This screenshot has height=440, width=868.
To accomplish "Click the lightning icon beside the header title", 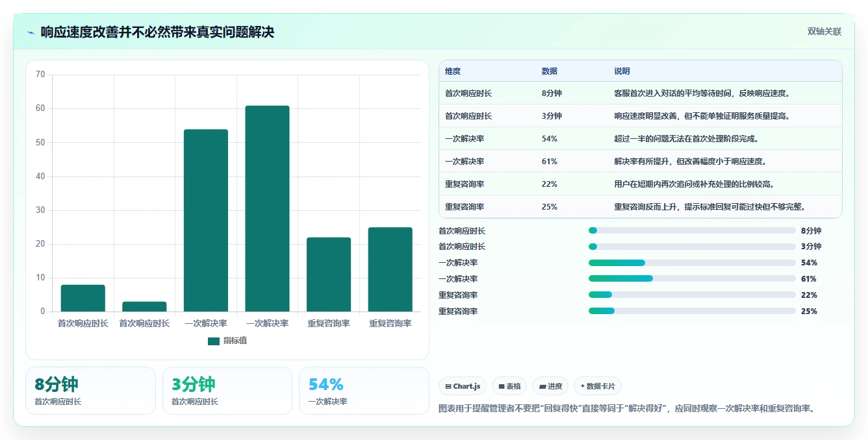I will pos(31,32).
